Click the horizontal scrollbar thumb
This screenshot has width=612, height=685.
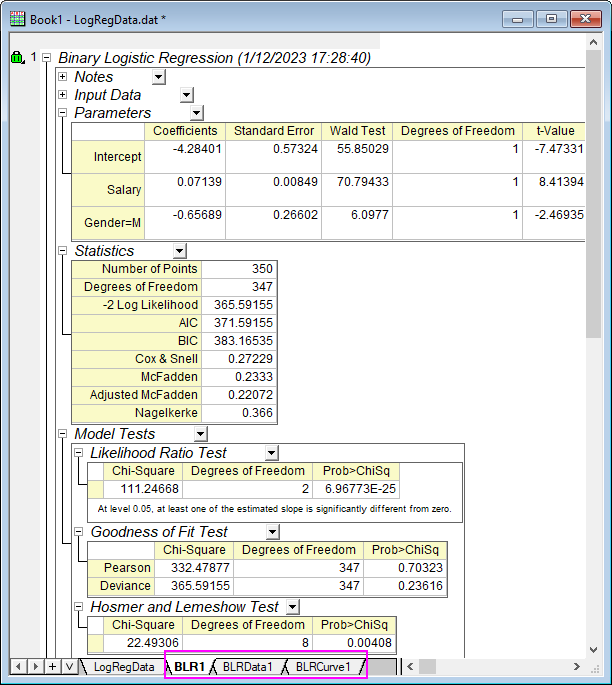(x=427, y=667)
